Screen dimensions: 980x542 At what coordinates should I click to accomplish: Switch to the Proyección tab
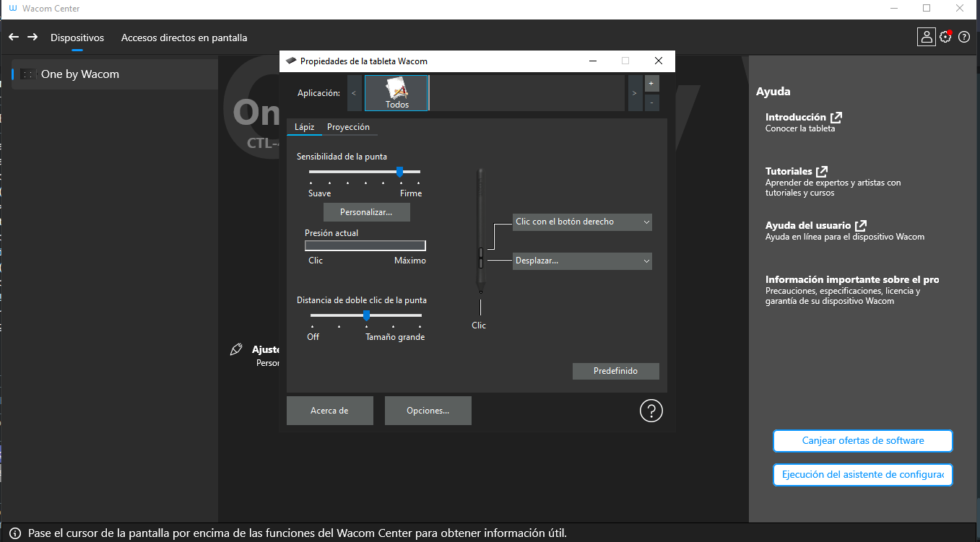click(348, 127)
